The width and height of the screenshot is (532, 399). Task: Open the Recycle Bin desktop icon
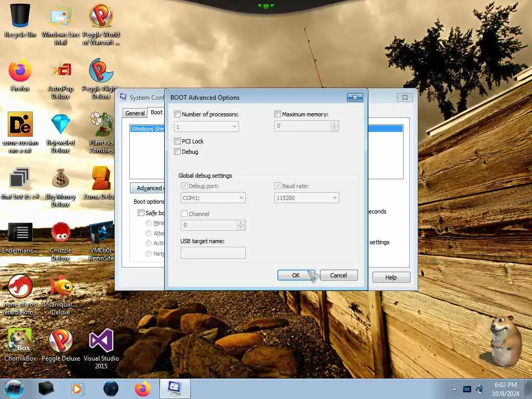[x=20, y=20]
